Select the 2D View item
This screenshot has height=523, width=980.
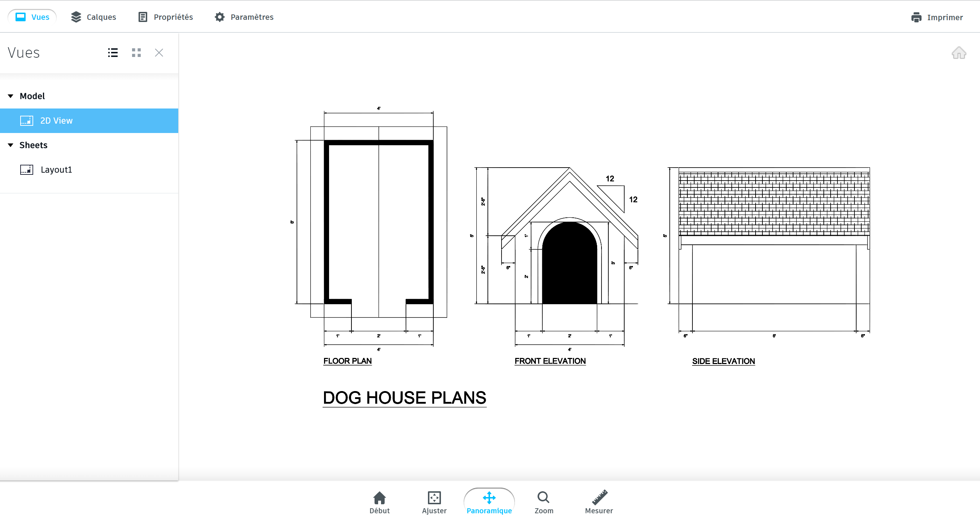[x=56, y=120]
